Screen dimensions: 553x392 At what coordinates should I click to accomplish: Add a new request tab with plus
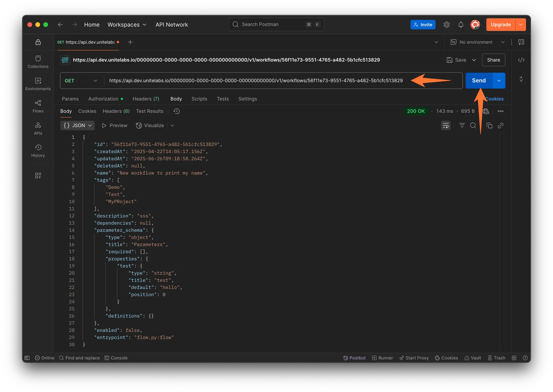pos(130,42)
